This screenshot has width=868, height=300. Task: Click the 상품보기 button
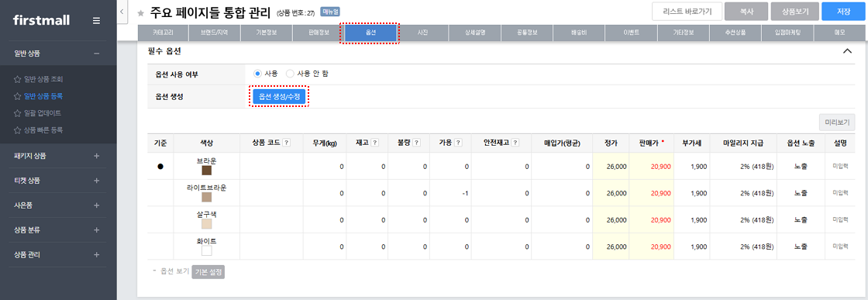coord(794,11)
